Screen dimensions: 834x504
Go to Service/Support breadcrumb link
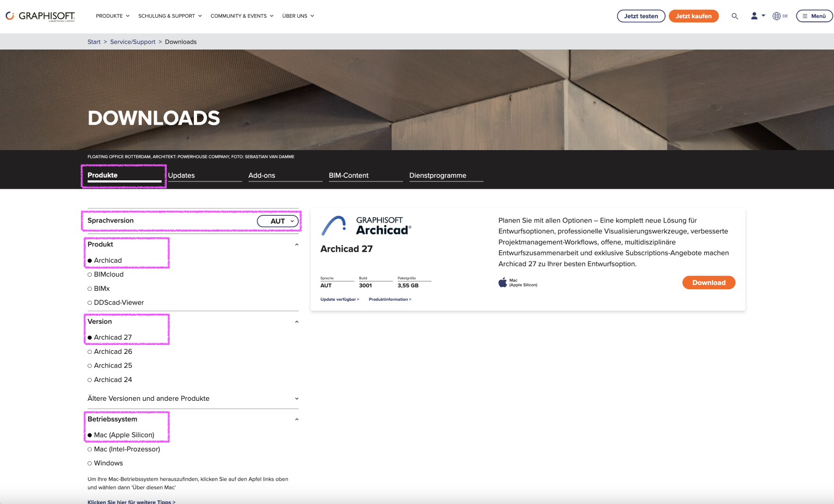pyautogui.click(x=132, y=42)
